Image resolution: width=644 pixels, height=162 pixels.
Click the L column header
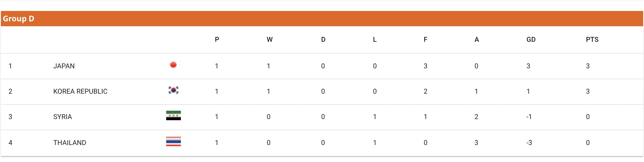375,39
